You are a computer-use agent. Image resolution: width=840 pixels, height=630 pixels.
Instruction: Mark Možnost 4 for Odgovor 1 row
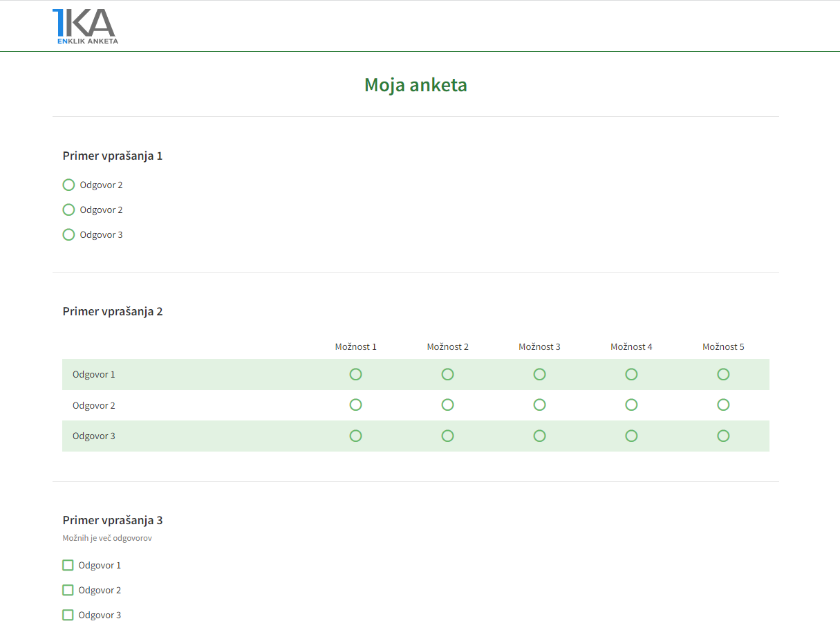pos(631,374)
